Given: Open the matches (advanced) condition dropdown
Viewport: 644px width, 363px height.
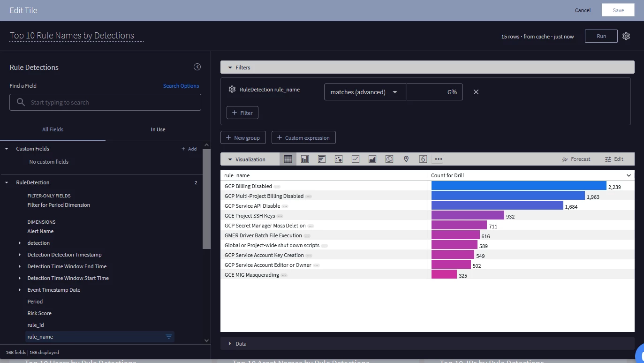Looking at the screenshot, I should point(365,92).
